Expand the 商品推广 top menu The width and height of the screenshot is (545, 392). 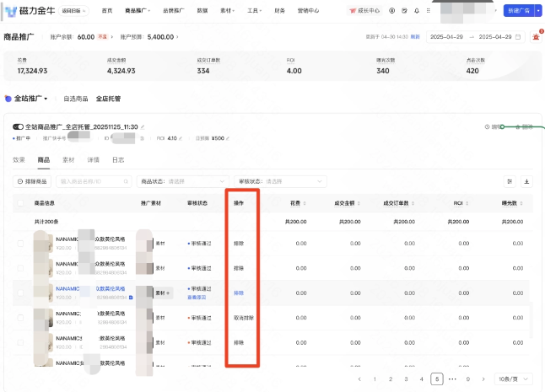138,11
